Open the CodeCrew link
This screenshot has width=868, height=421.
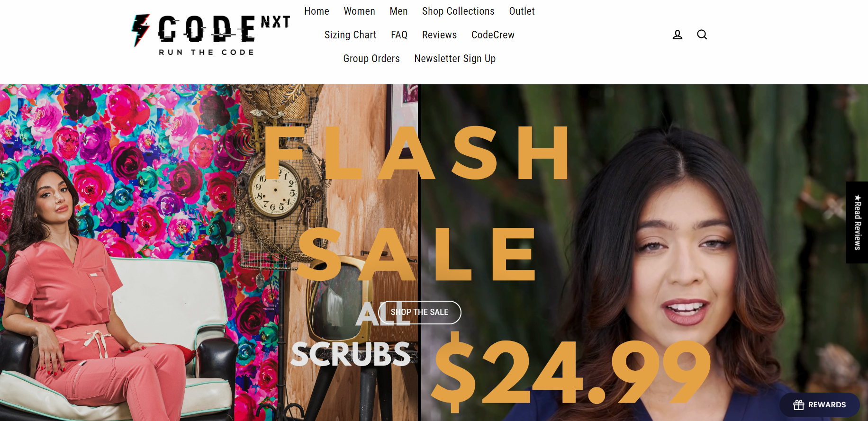pyautogui.click(x=493, y=35)
